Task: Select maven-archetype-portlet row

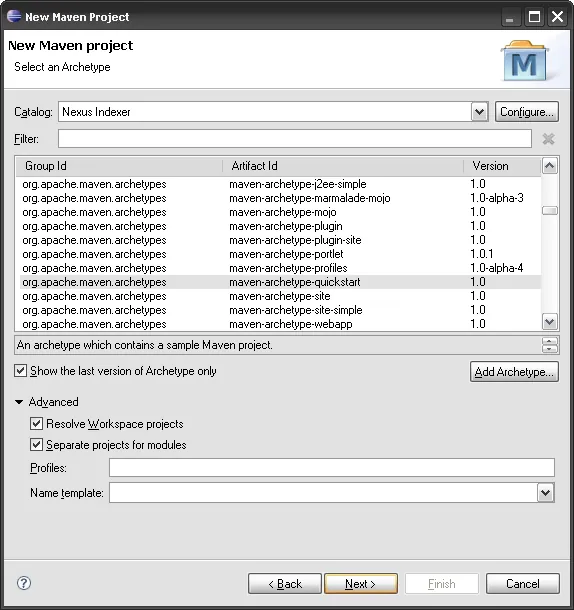Action: [279, 254]
